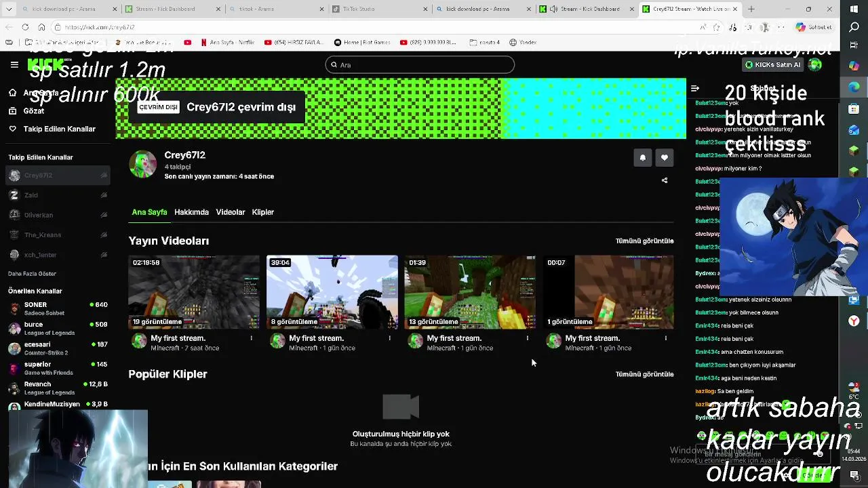Click the Sohbet et Copilot button
The image size is (868, 488).
pyautogui.click(x=814, y=27)
